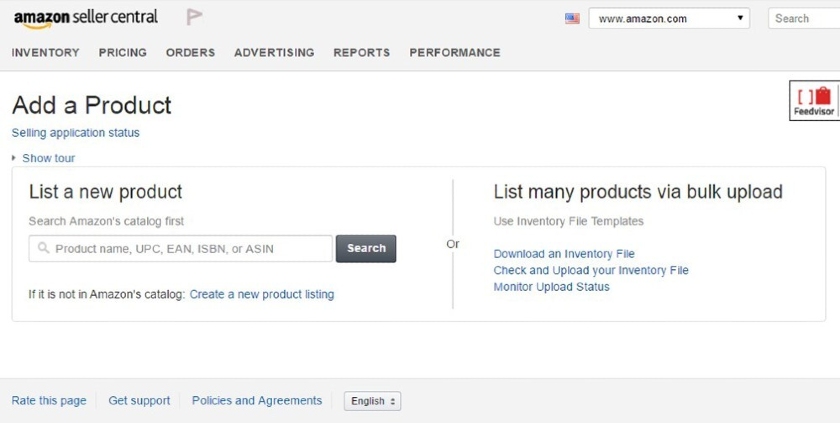
Task: Open the Feedvisor extension badge
Action: 813,101
